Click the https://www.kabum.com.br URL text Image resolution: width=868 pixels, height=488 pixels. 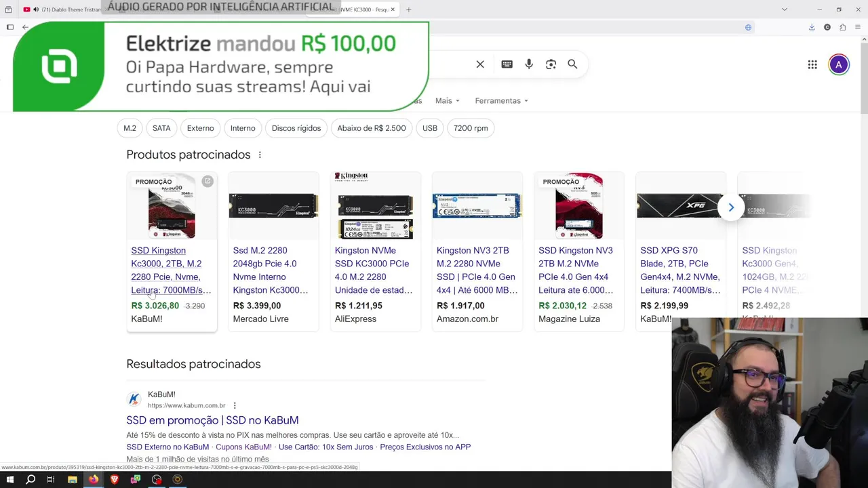186,405
